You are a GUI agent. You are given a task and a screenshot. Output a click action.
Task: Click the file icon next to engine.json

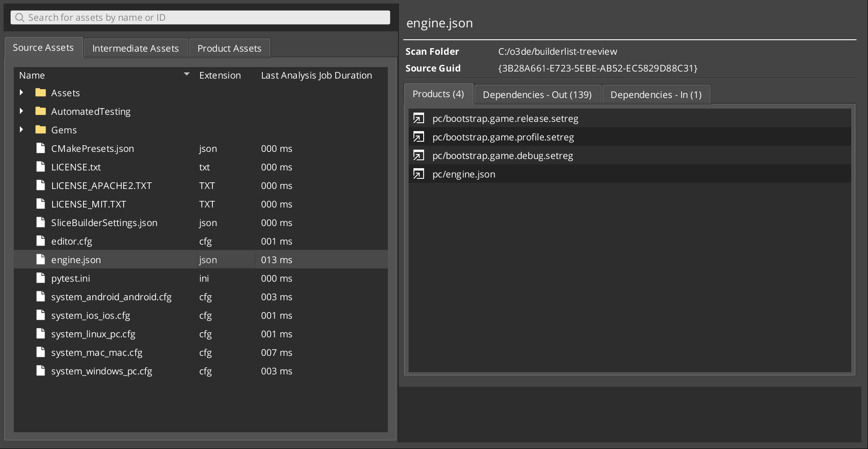pos(41,259)
